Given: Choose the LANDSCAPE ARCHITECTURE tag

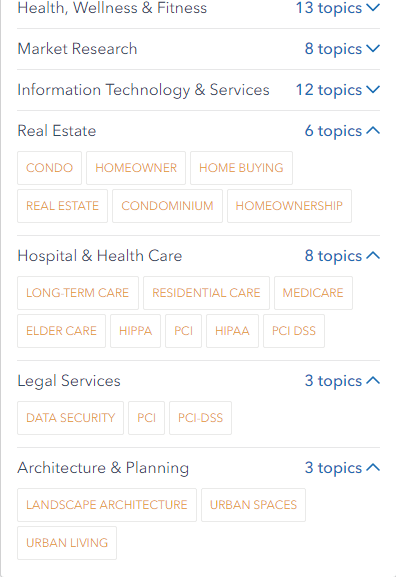Looking at the screenshot, I should coord(107,505).
